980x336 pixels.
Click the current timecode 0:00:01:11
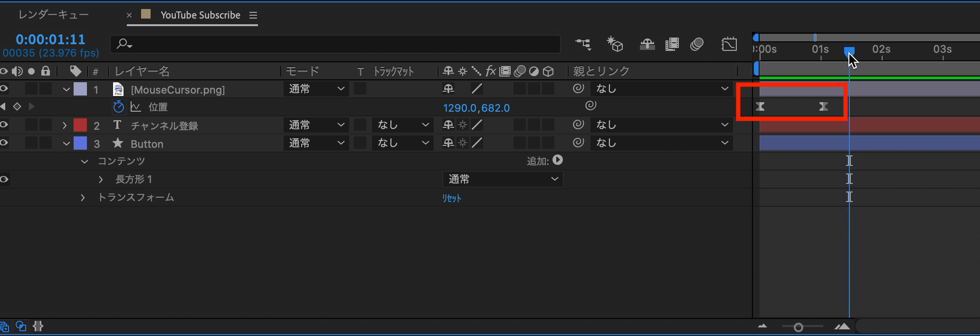click(50, 39)
